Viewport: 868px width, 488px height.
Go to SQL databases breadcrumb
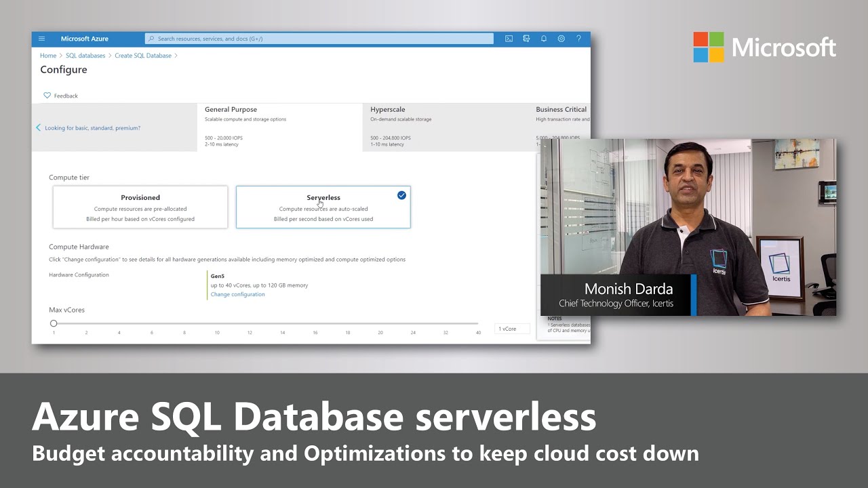pyautogui.click(x=85, y=56)
